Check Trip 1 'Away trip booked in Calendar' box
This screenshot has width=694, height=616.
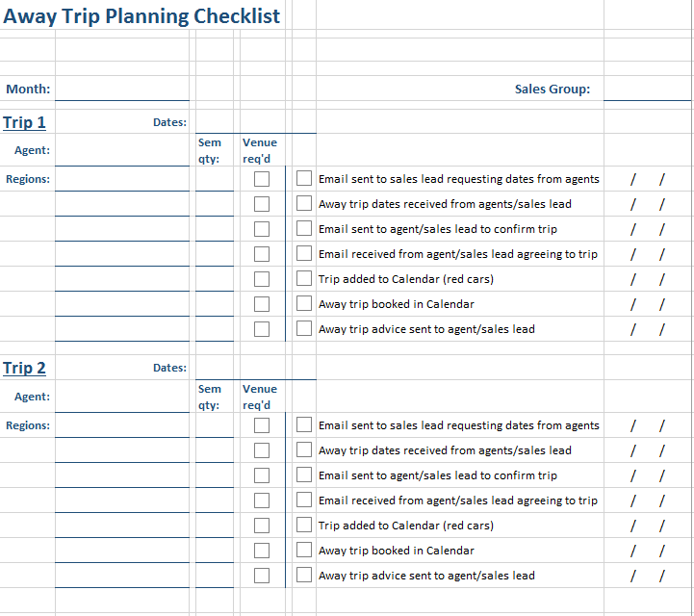pyautogui.click(x=304, y=303)
